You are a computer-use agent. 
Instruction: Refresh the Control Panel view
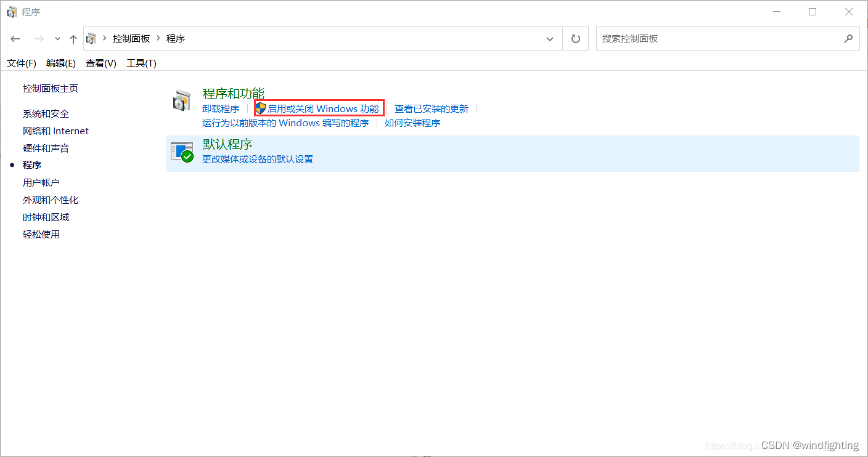tap(576, 39)
